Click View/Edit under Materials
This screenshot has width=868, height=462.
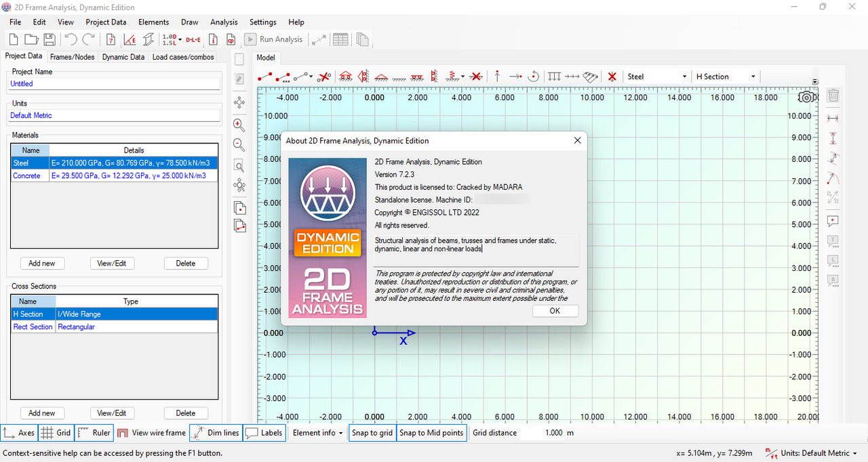pyautogui.click(x=112, y=264)
